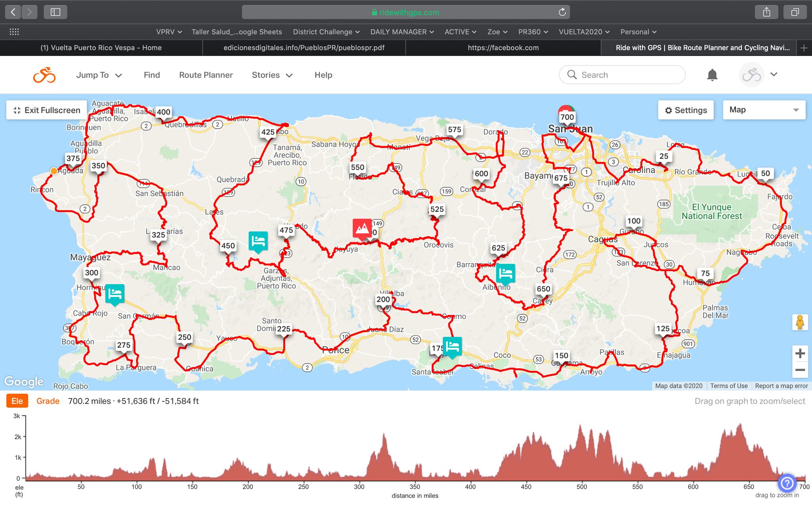812x508 pixels.
Task: Go to Ride with GPS home logo
Action: 44,75
